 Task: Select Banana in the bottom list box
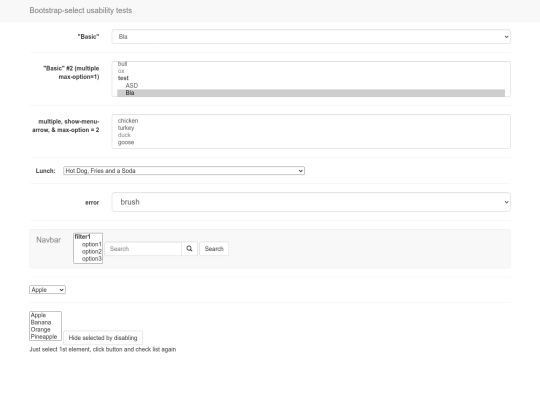(x=45, y=322)
